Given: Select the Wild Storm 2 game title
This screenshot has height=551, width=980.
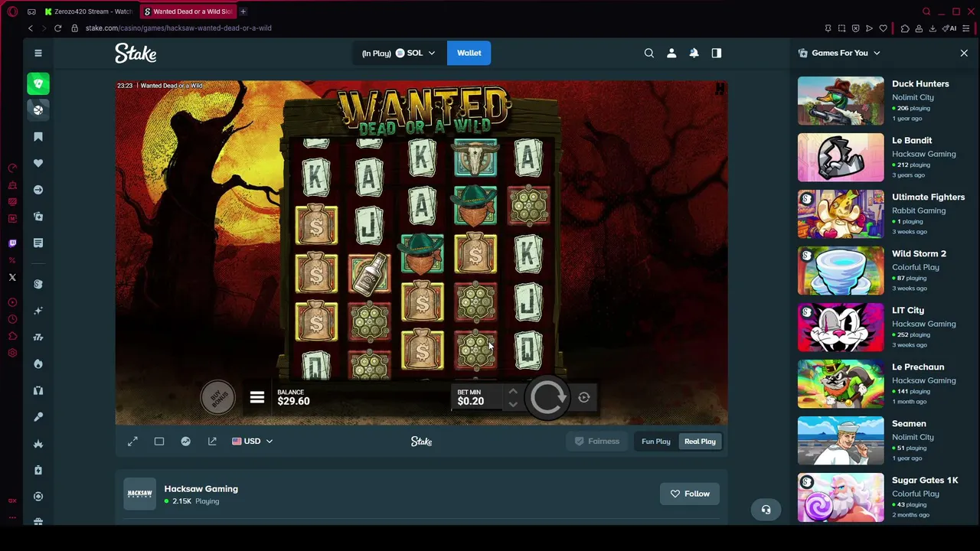Looking at the screenshot, I should [x=919, y=253].
